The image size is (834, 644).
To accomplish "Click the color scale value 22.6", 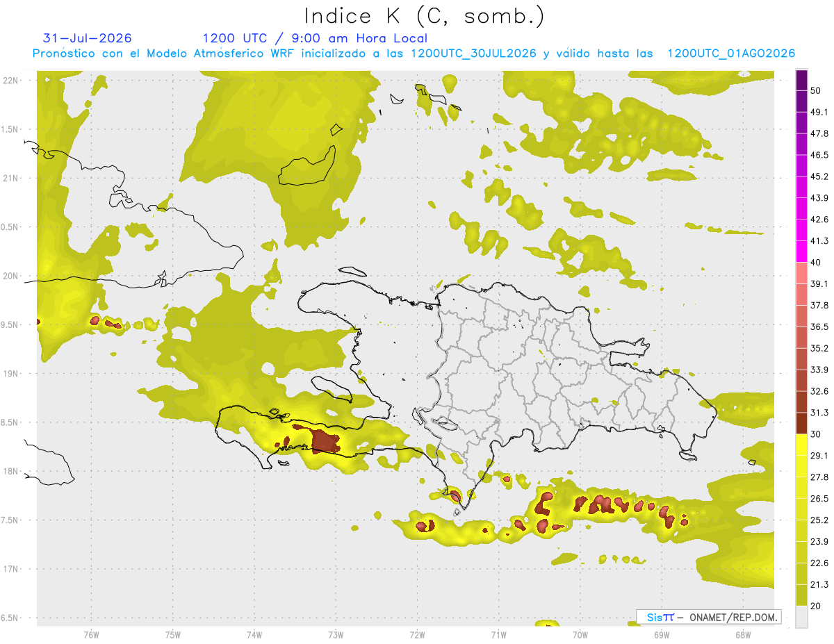I will [x=819, y=563].
